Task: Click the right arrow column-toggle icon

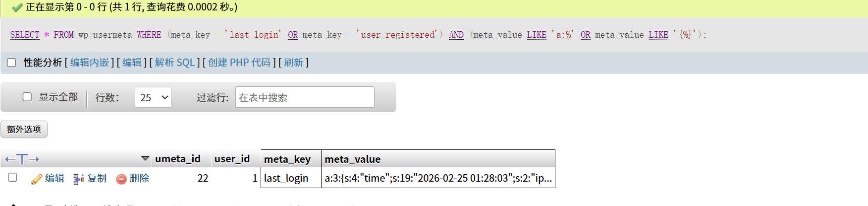Action: [34, 159]
